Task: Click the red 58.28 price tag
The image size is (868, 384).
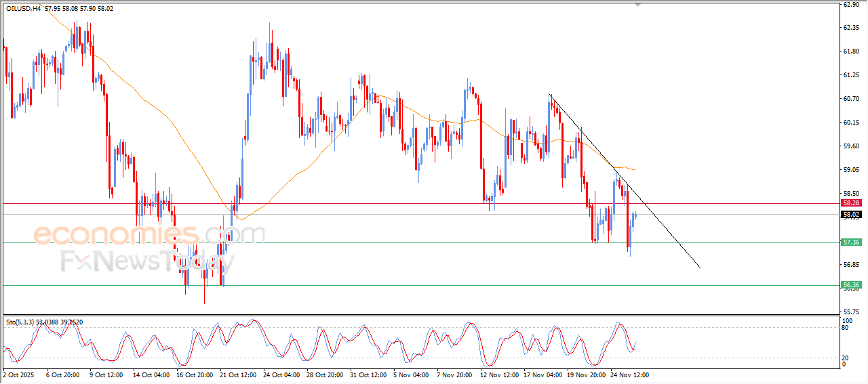Action: [x=850, y=203]
